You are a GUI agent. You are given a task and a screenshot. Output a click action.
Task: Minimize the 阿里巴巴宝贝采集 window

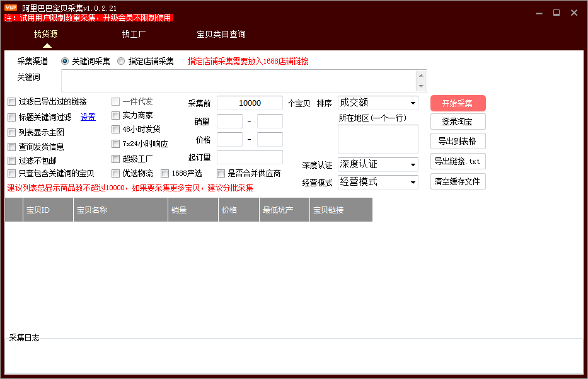(539, 13)
